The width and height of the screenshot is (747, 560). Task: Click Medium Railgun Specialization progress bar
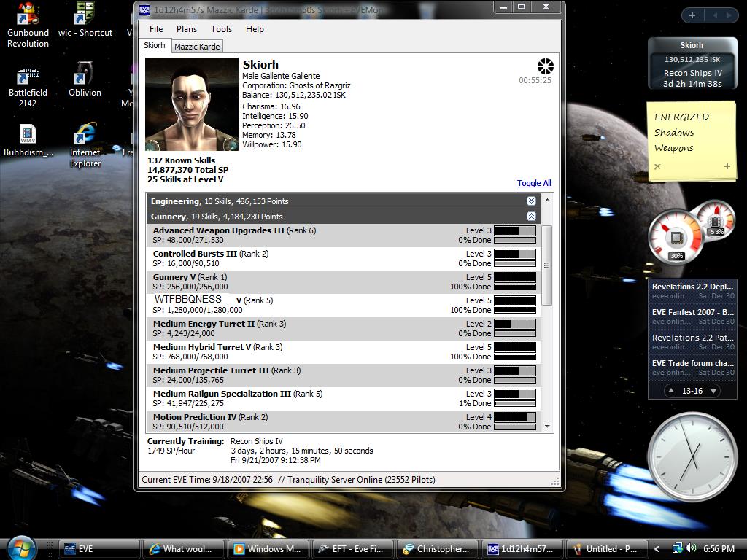click(x=514, y=403)
